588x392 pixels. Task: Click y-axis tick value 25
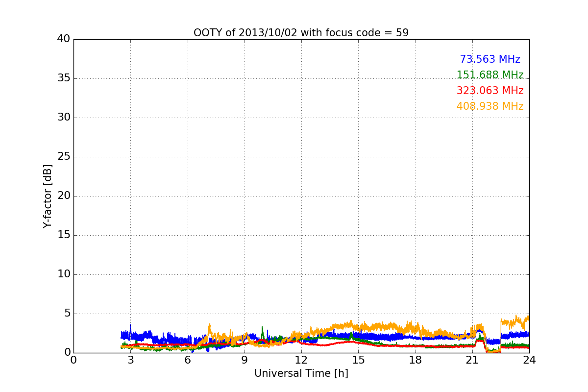[64, 157]
